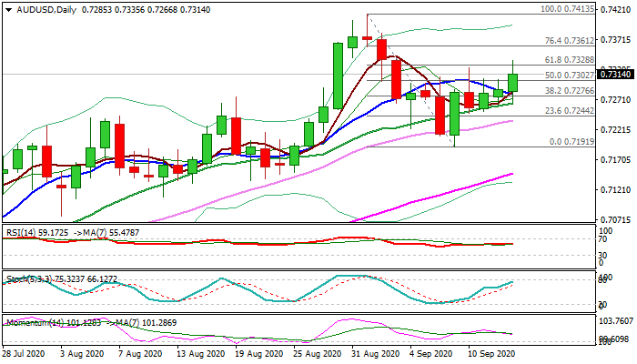Image resolution: width=637 pixels, height=364 pixels.
Task: Select the 76.4 Fibonacci level at 0.73612
Action: (x=570, y=41)
